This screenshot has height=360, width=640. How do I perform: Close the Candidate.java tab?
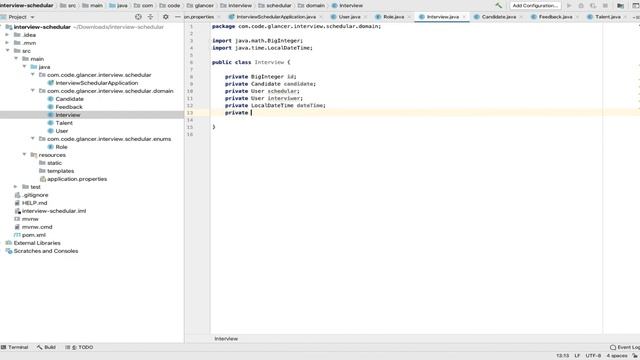pyautogui.click(x=521, y=17)
